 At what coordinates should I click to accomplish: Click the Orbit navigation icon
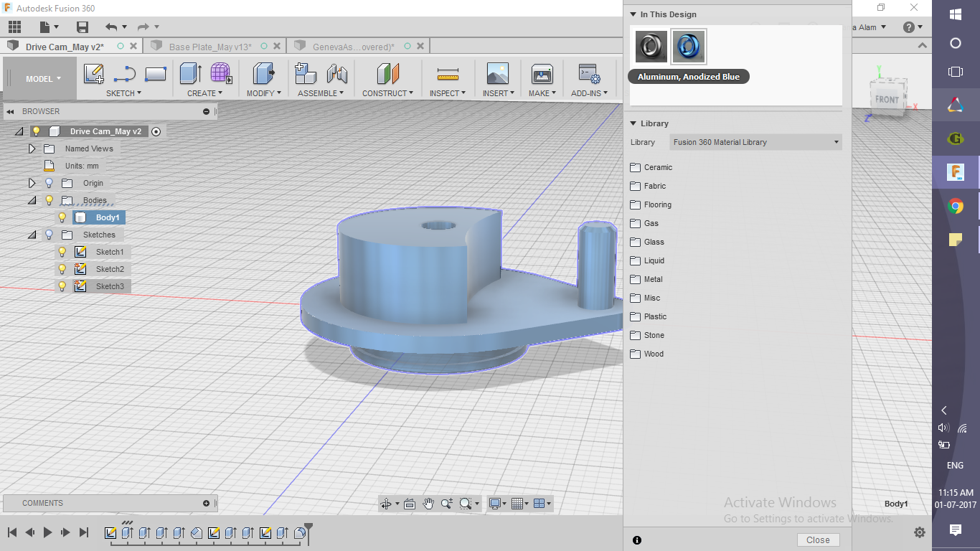point(386,504)
